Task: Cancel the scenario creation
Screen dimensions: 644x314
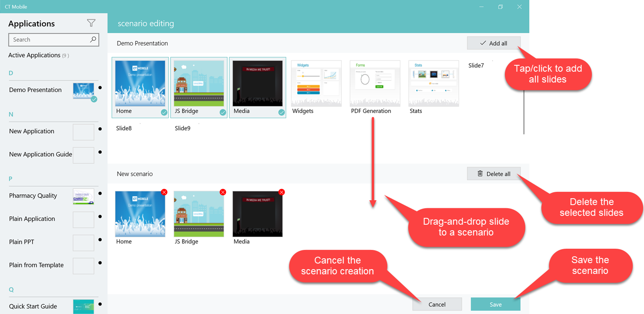Action: pos(437,304)
